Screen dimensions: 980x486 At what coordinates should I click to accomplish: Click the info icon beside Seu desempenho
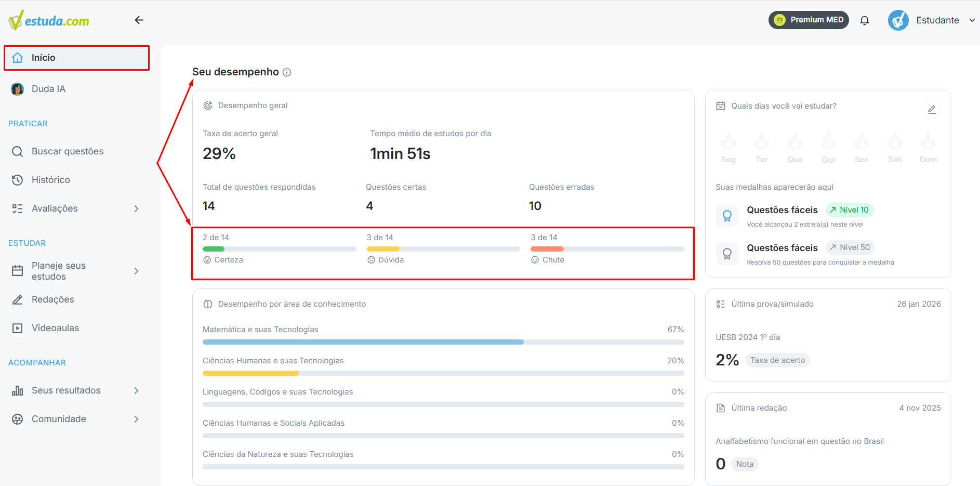coord(287,72)
